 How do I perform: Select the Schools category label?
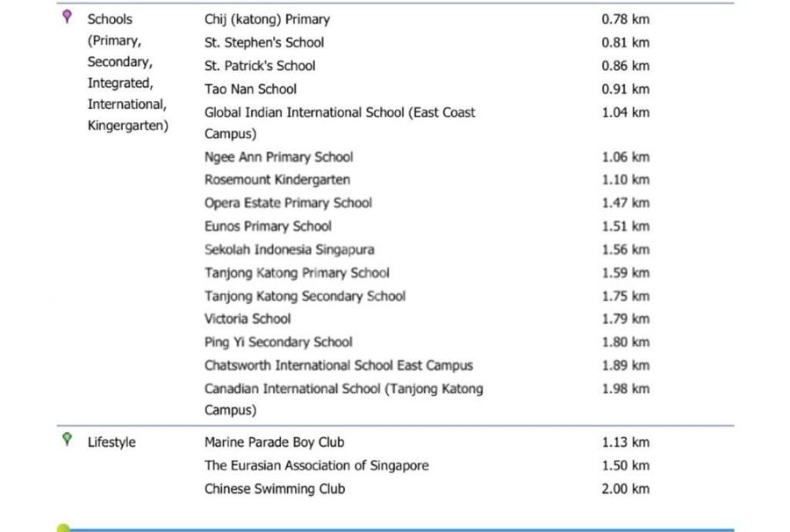point(110,18)
